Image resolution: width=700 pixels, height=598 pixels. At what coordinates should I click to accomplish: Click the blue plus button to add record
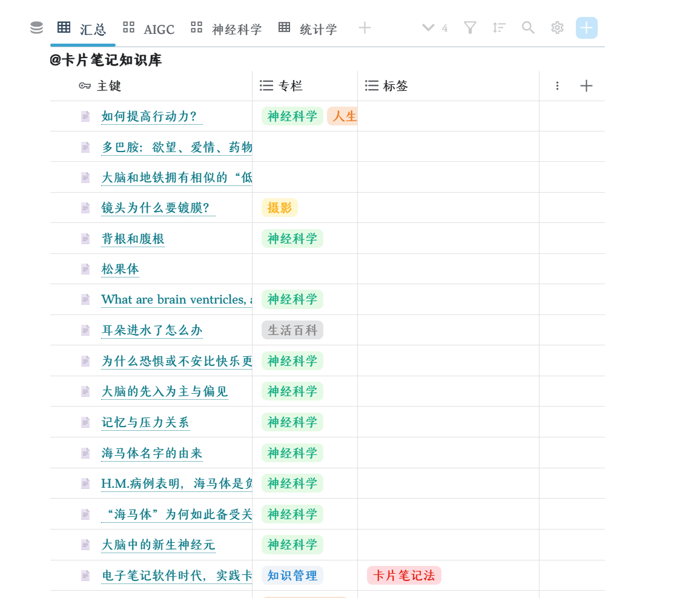586,27
